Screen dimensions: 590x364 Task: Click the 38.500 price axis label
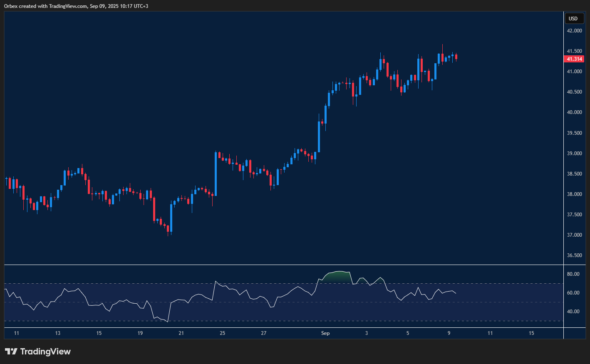pyautogui.click(x=574, y=174)
